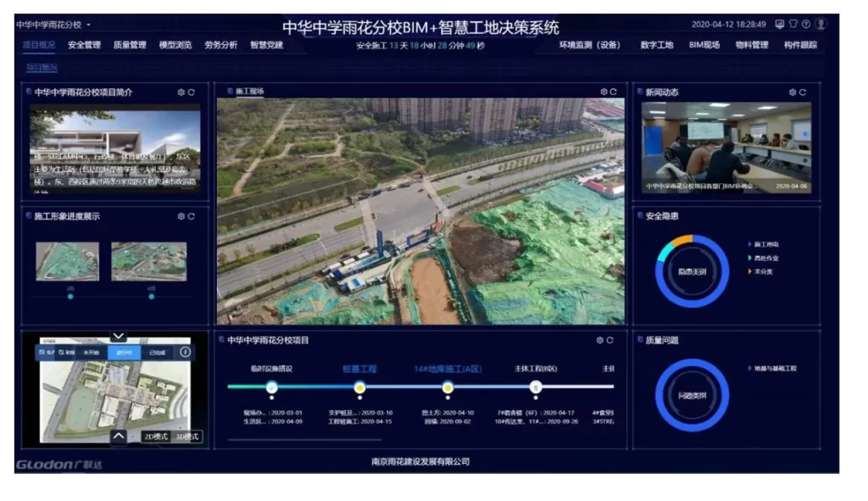The height and width of the screenshot is (501, 868).
Task: Open settings gear of 新闻动态 panel
Action: coord(793,92)
